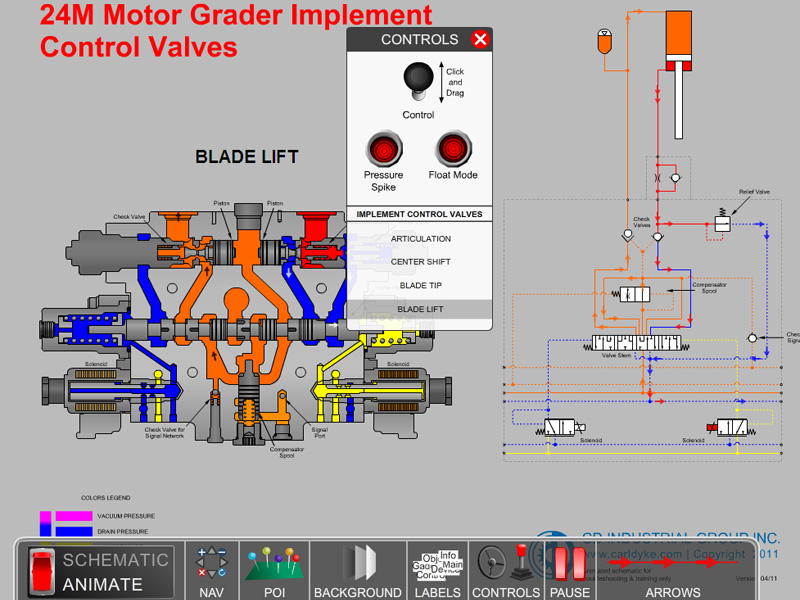Click the orange hydraulic cylinder in schematic
The height and width of the screenshot is (600, 800).
(x=679, y=41)
